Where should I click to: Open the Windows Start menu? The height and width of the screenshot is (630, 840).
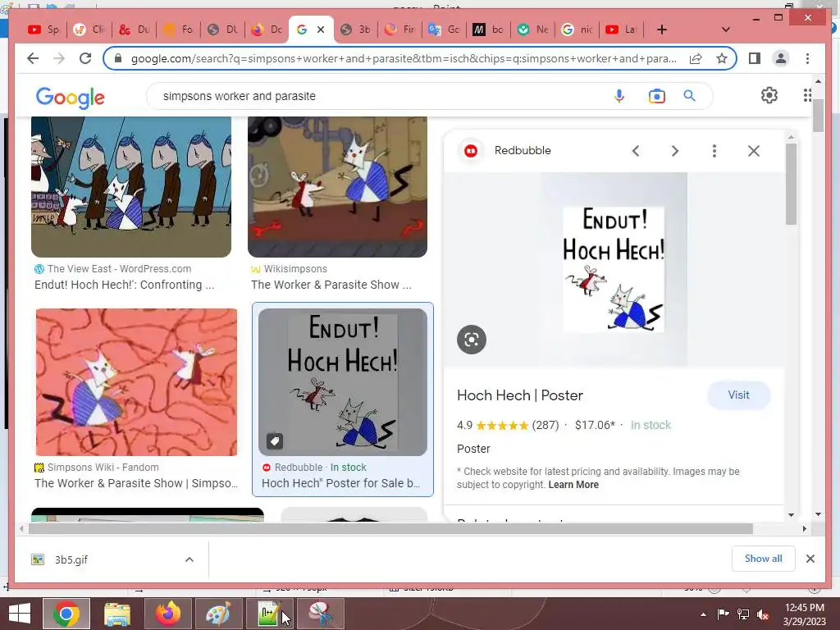click(x=20, y=614)
